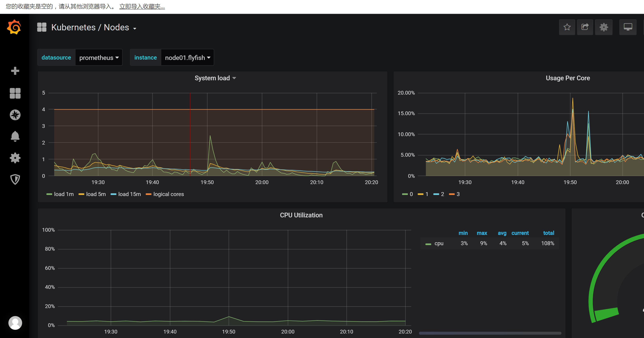Click the dashboard grid icon beside title
Image resolution: width=644 pixels, height=338 pixels.
[42, 27]
